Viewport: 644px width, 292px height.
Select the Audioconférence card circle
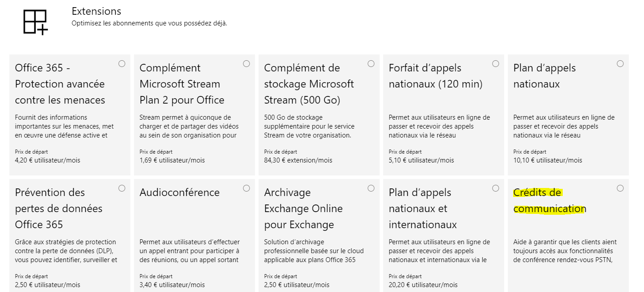[246, 188]
